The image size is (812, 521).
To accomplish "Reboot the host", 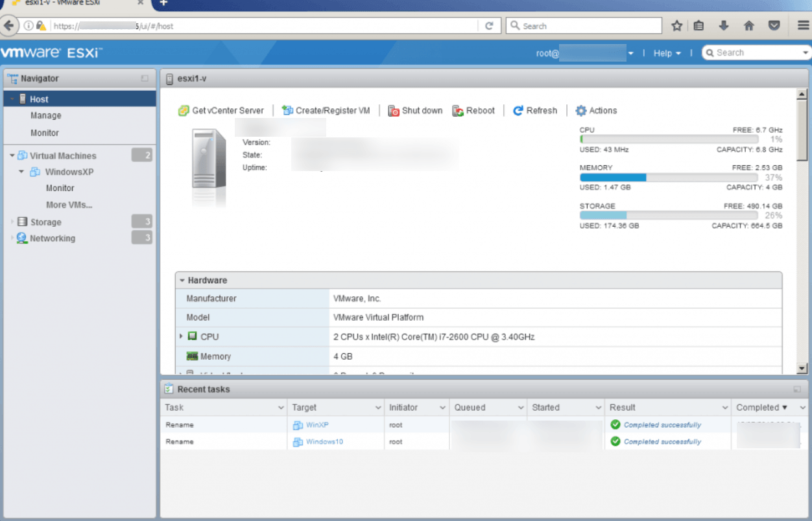I will pos(473,111).
